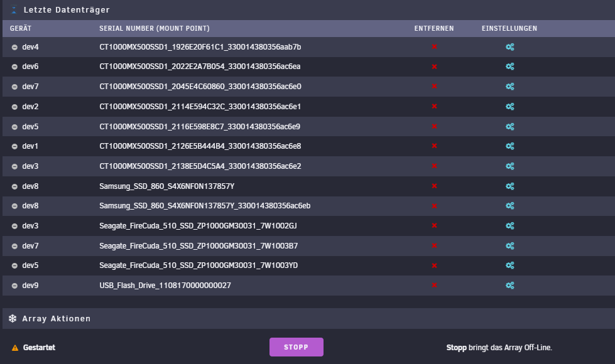Click the ENTFERNEN column header
The height and width of the screenshot is (364, 615).
click(x=434, y=28)
